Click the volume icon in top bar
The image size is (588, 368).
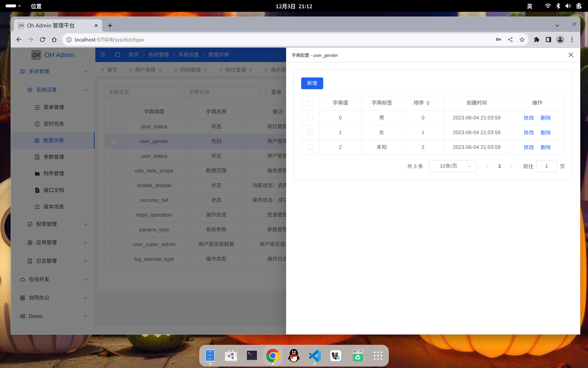coord(568,6)
